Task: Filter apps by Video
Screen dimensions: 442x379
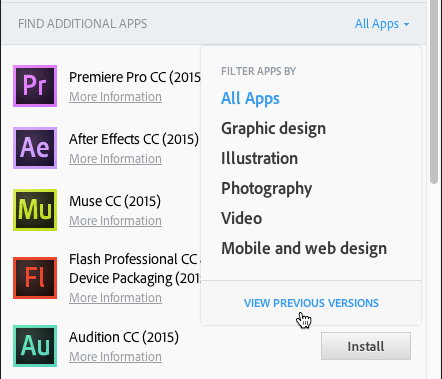Action: (x=242, y=218)
